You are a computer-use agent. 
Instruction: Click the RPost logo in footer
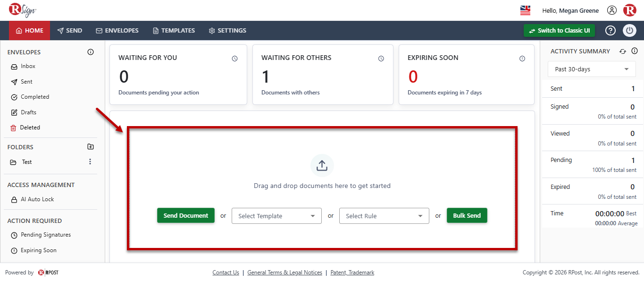(48, 272)
